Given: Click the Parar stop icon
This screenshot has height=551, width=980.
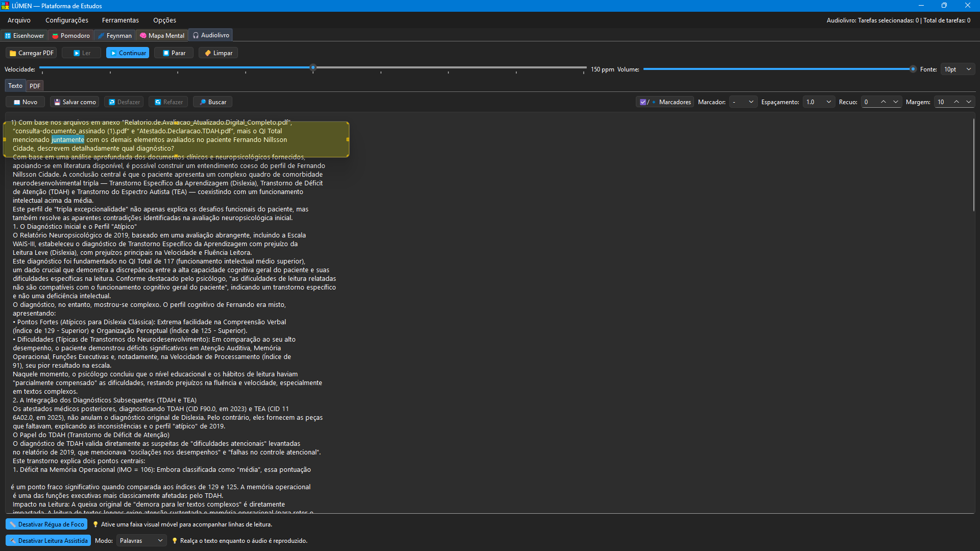Looking at the screenshot, I should click(x=166, y=53).
